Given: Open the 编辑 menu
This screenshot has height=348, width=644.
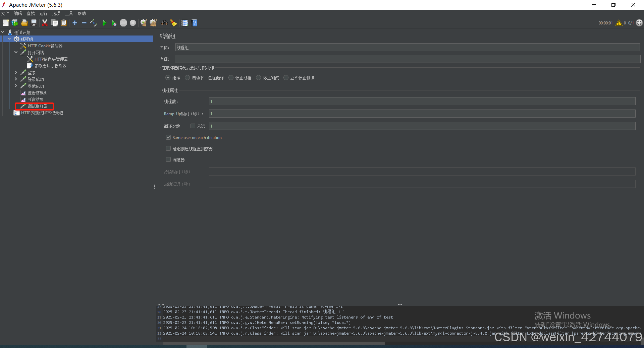Looking at the screenshot, I should [18, 13].
